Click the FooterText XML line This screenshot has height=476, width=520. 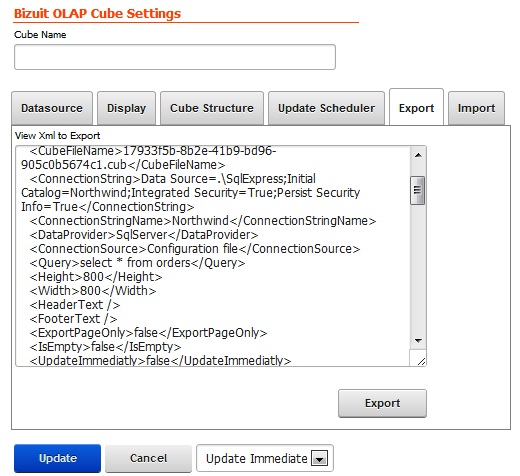(73, 319)
